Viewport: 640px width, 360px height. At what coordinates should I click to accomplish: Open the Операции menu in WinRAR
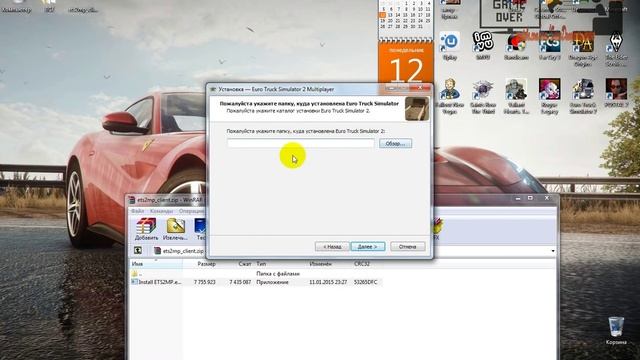coord(191,211)
